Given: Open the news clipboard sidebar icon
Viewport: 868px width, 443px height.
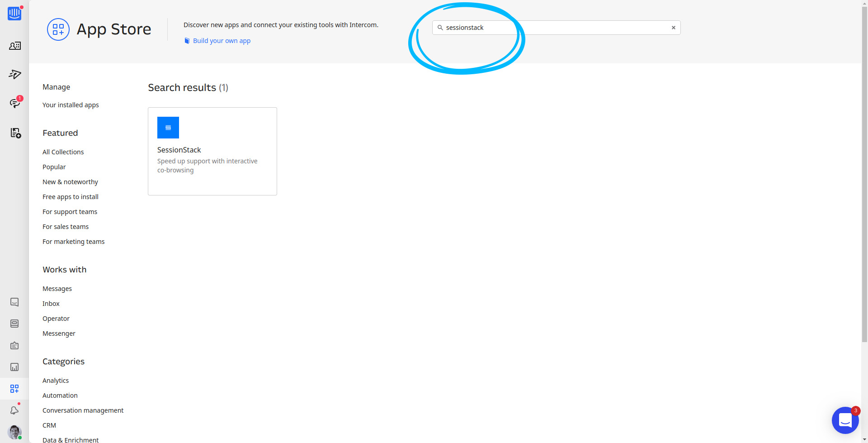Looking at the screenshot, I should [14, 345].
